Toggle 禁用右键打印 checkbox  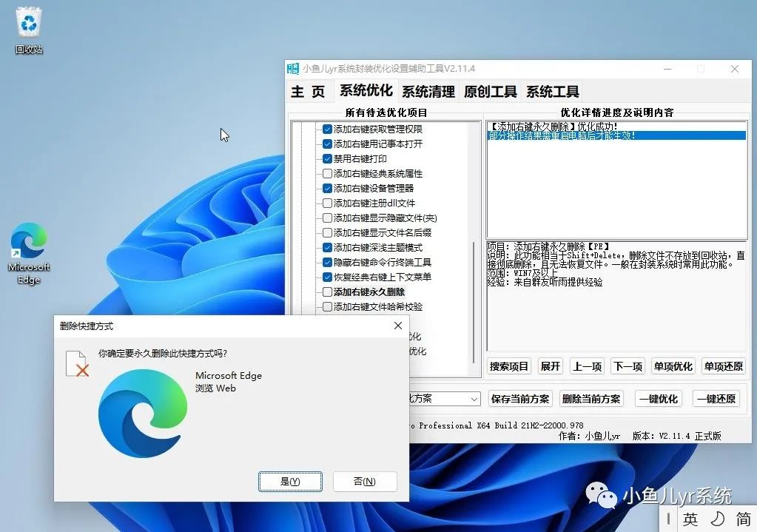point(327,158)
